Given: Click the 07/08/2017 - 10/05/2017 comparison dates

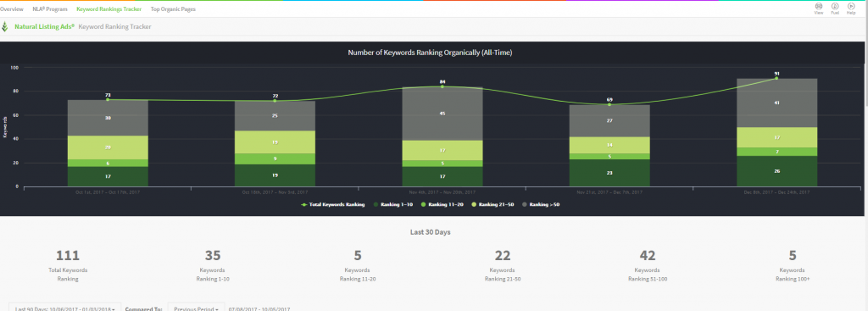Looking at the screenshot, I should point(259,308).
